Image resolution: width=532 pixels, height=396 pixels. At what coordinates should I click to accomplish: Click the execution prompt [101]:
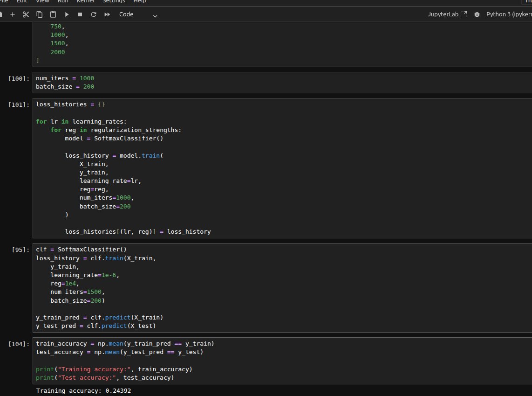19,104
